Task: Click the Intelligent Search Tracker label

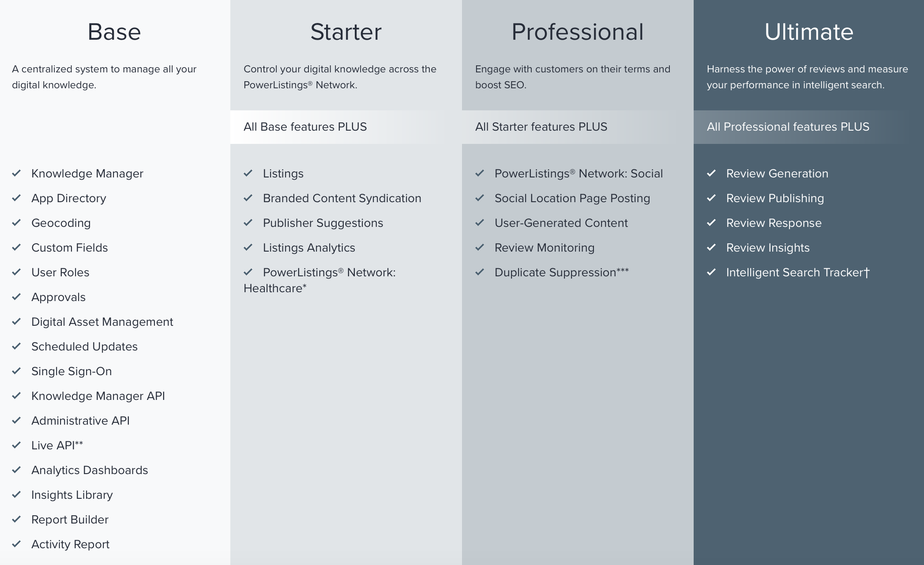Action: (x=798, y=272)
